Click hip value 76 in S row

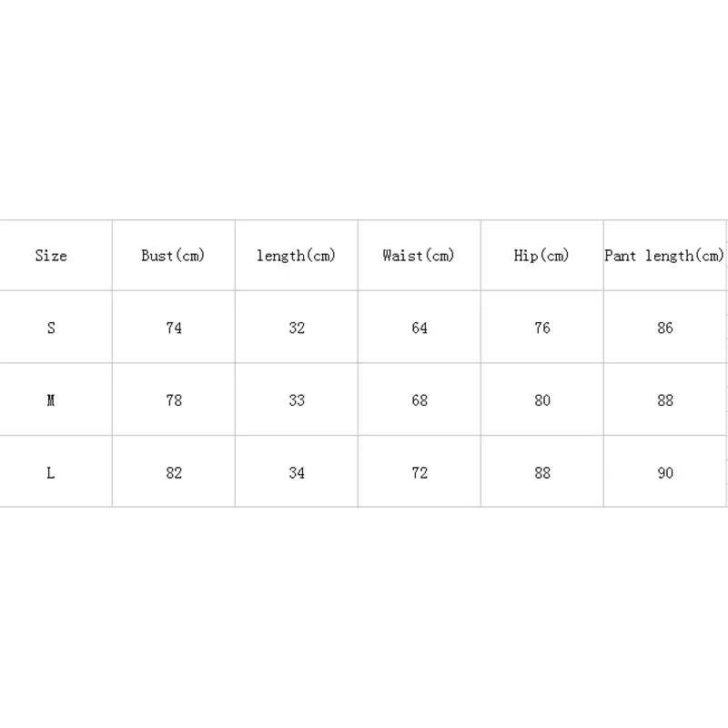pyautogui.click(x=542, y=328)
